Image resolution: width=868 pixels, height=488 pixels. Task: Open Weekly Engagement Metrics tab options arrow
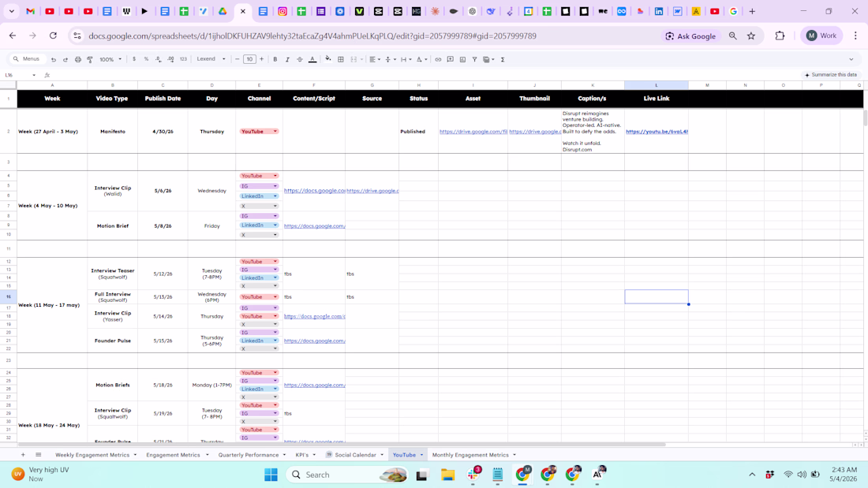(x=135, y=455)
